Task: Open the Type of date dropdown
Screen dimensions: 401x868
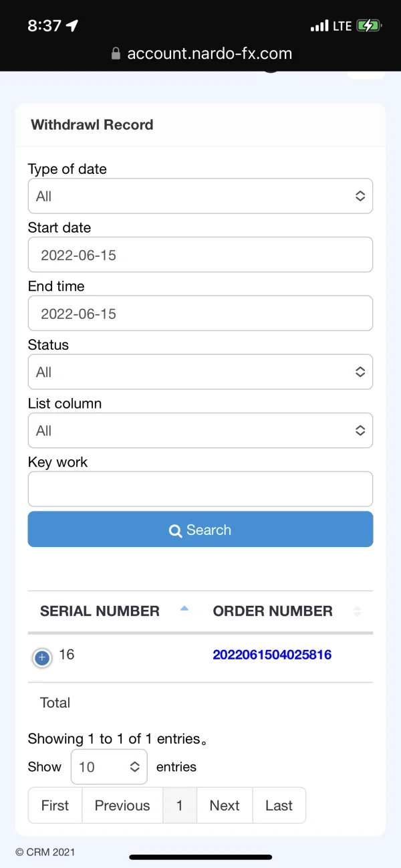Action: [x=200, y=196]
